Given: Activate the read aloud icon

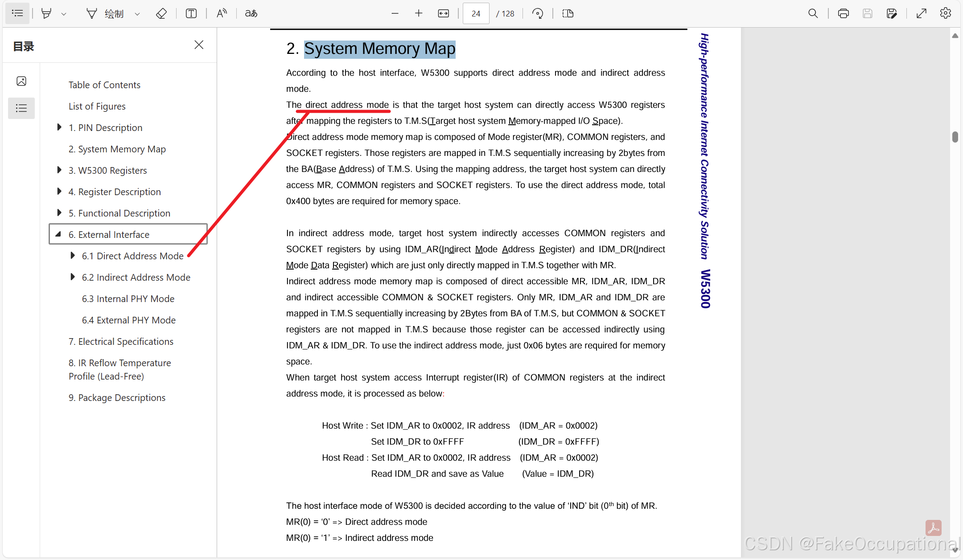Looking at the screenshot, I should coord(222,13).
